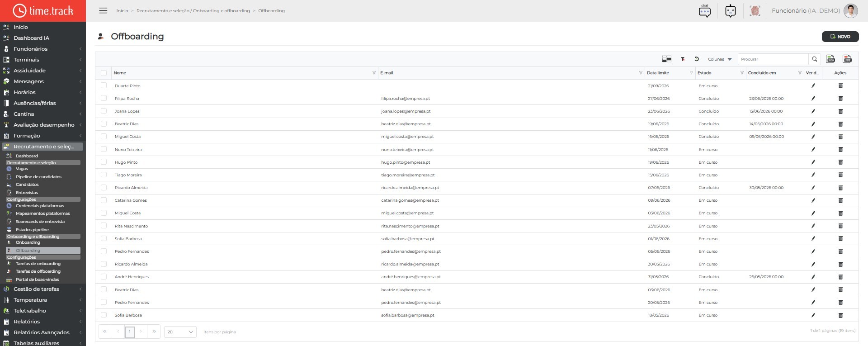The width and height of the screenshot is (868, 346).
Task: Edit the Nuno Teixeira row with pencil
Action: coord(813,149)
